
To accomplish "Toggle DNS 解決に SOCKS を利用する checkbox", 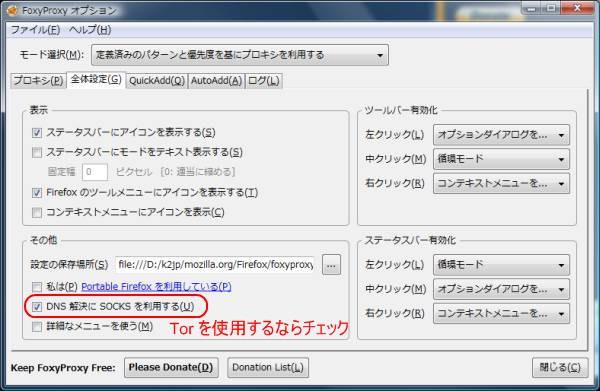I will click(37, 306).
